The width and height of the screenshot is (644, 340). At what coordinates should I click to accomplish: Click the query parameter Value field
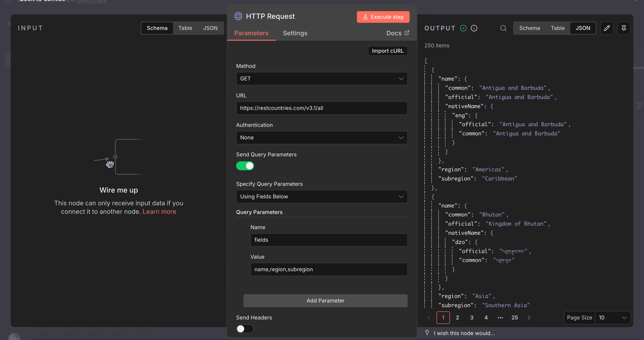click(x=329, y=269)
